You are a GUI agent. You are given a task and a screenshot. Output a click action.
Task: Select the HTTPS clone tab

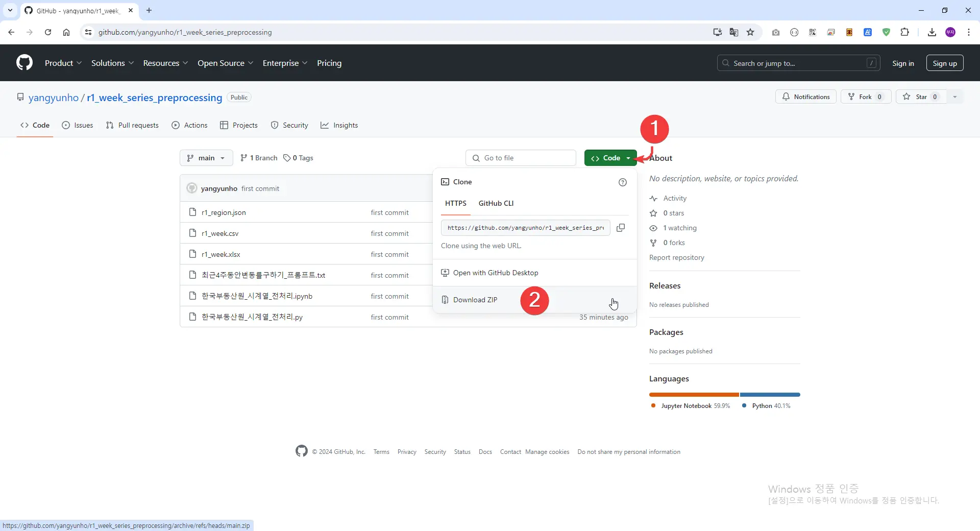(456, 203)
